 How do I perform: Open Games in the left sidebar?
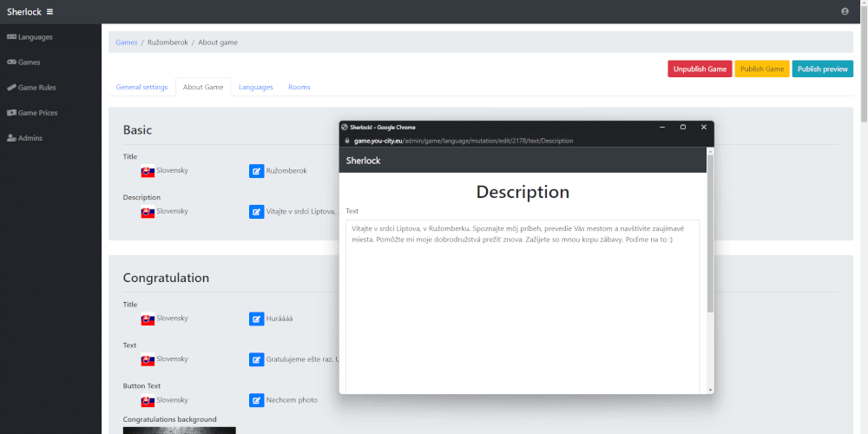pos(29,62)
